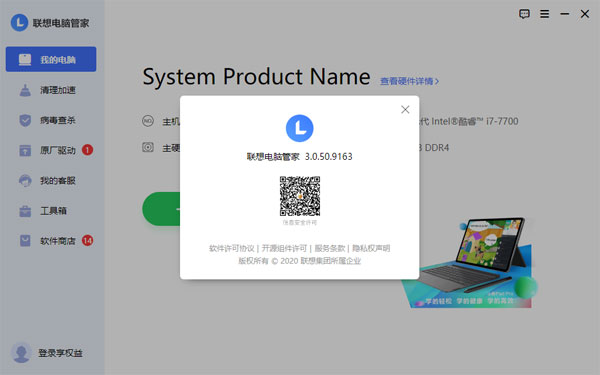Open 查看硬件详情 link
The height and width of the screenshot is (375, 600).
(409, 81)
